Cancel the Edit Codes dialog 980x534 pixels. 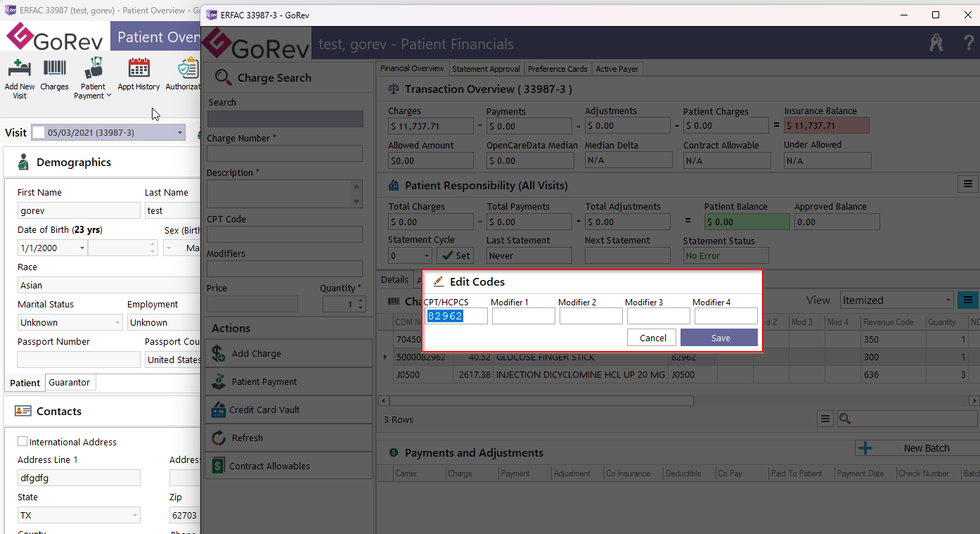pos(652,338)
